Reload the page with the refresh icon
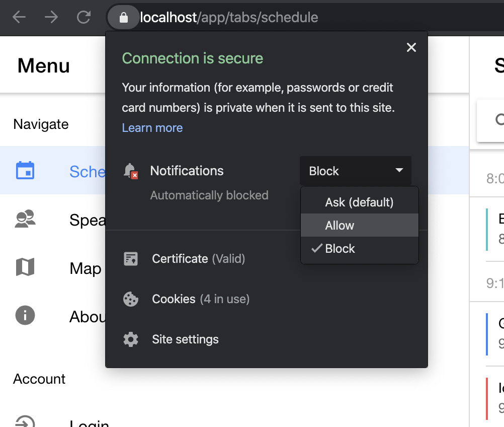Screen dimensions: 504x427 (x=83, y=17)
